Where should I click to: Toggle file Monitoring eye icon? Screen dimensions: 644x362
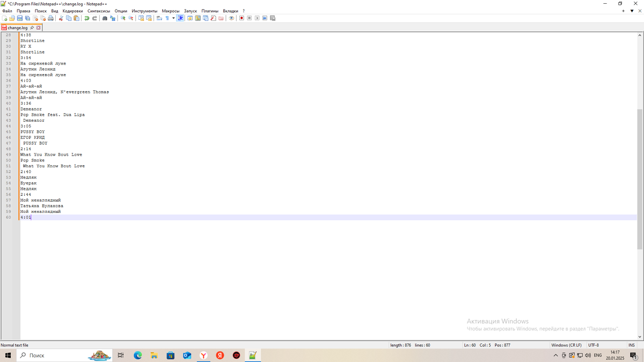[x=231, y=18]
